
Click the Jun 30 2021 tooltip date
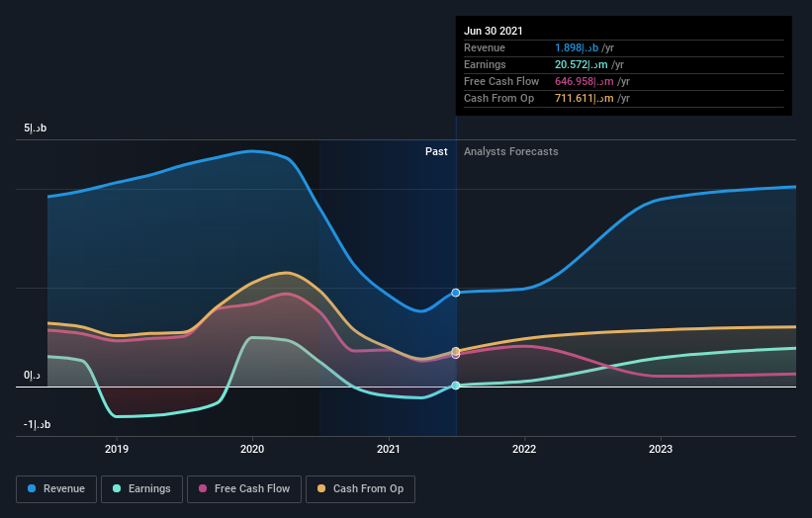pos(493,31)
